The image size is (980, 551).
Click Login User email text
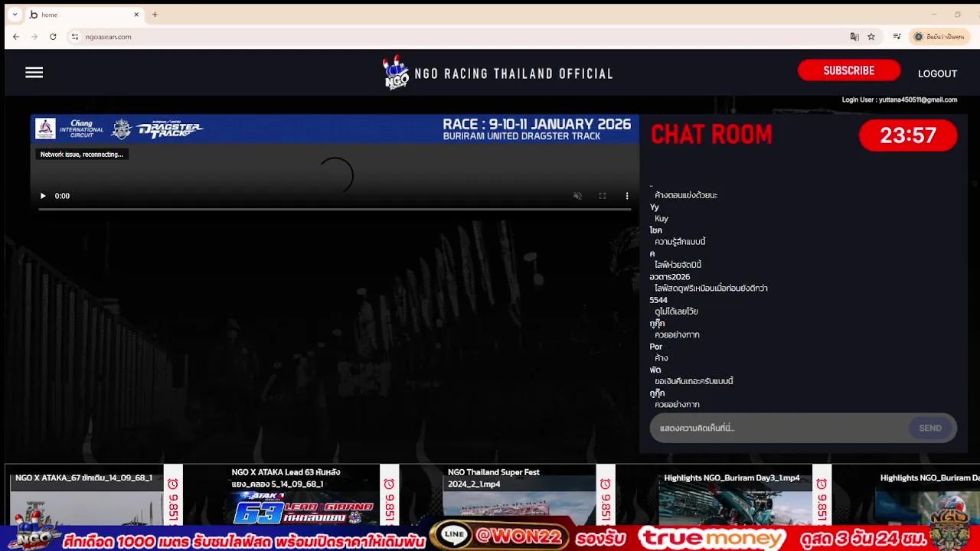pyautogui.click(x=900, y=99)
